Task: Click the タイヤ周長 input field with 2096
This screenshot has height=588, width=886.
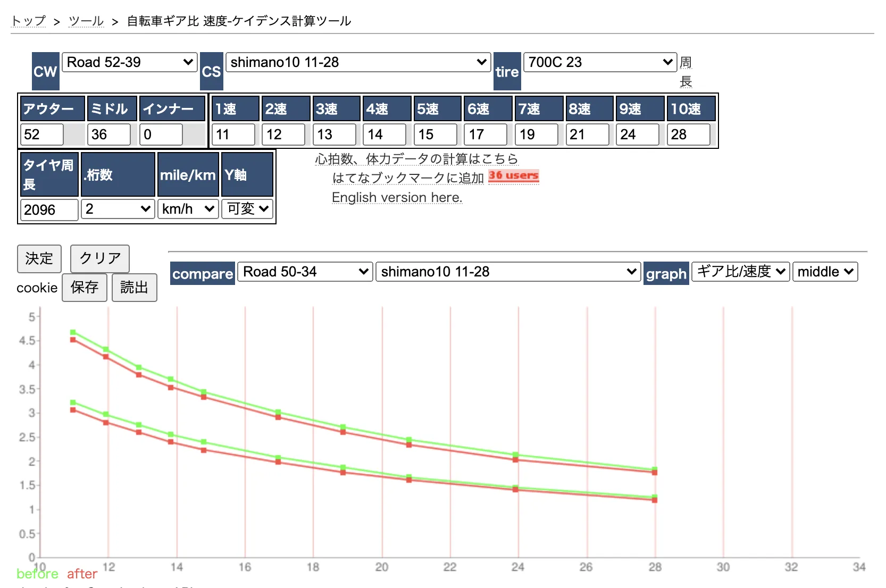Action: (49, 210)
